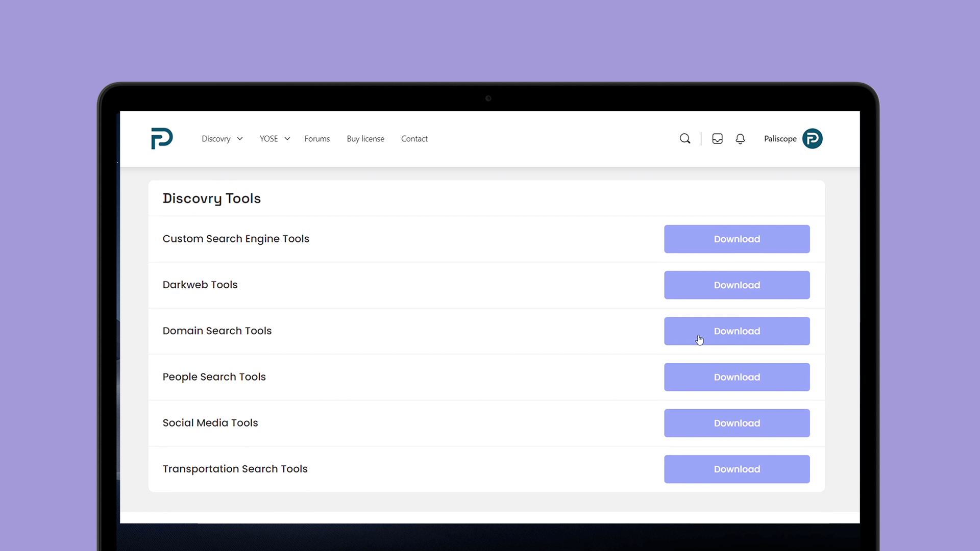The image size is (980, 551).
Task: Open the search magnifier icon
Action: click(685, 139)
